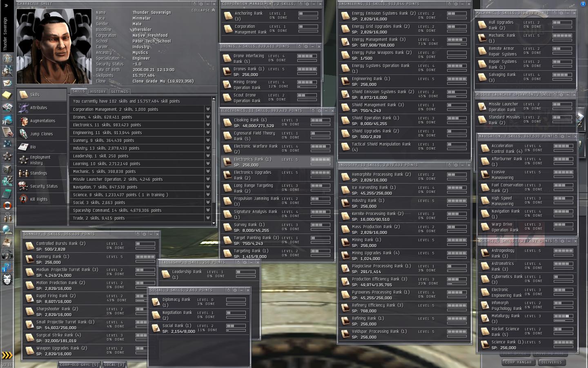Click the Corp Hangar button
The height and width of the screenshot is (368, 588).
(x=518, y=362)
